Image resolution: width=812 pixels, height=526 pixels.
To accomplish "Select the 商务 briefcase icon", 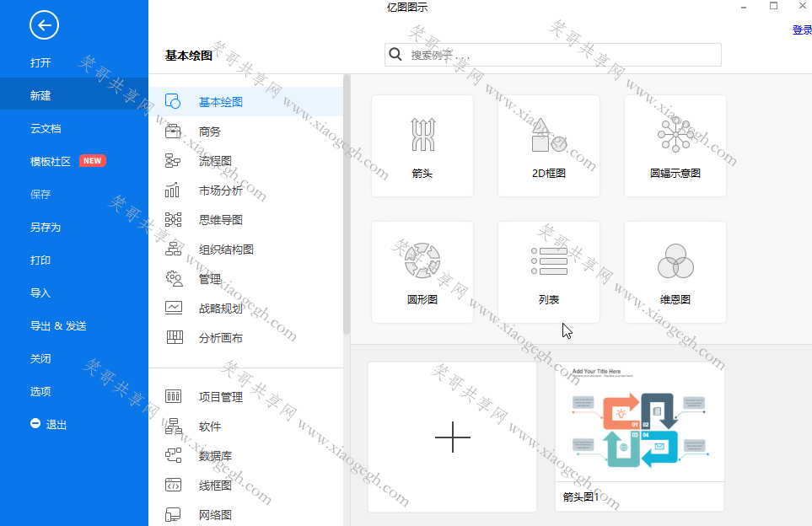I will (x=173, y=131).
